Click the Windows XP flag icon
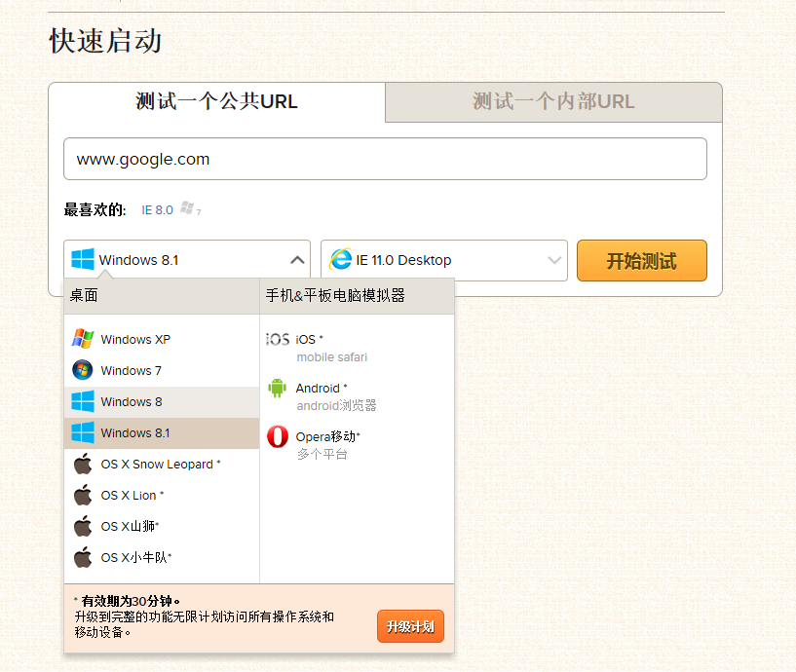796x672 pixels. pos(83,339)
